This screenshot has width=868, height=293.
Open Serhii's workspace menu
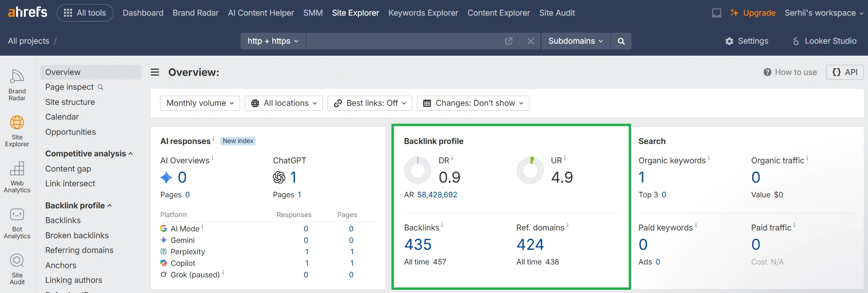824,13
